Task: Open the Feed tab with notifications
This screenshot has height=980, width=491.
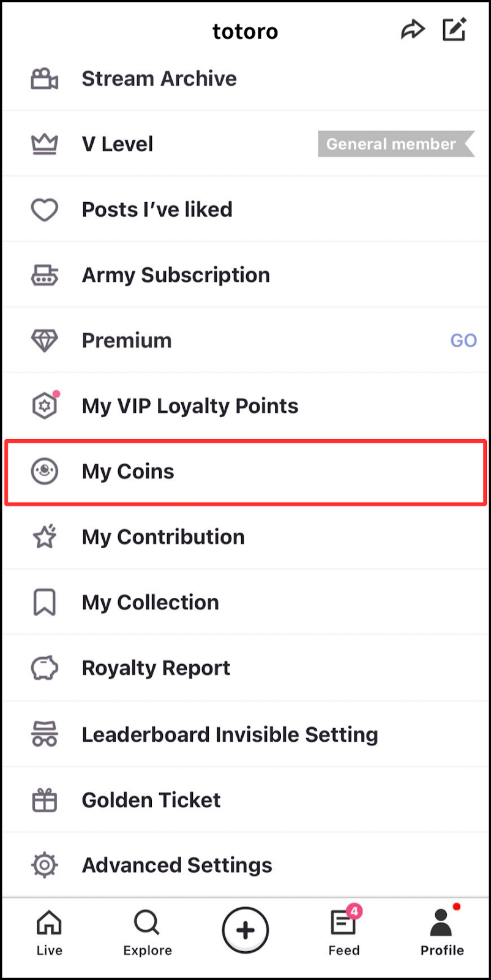Action: coord(344,932)
